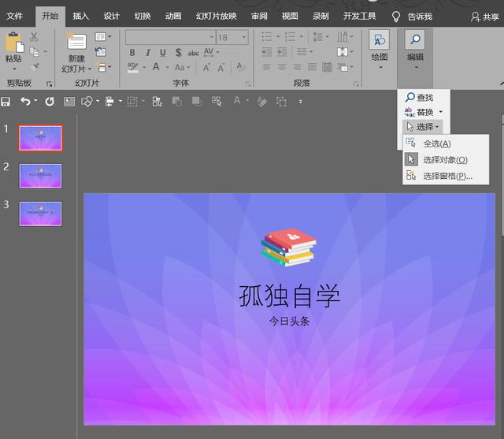Toggle Align Right paragraph alignment
The height and width of the screenshot is (439, 504).
pos(297,67)
